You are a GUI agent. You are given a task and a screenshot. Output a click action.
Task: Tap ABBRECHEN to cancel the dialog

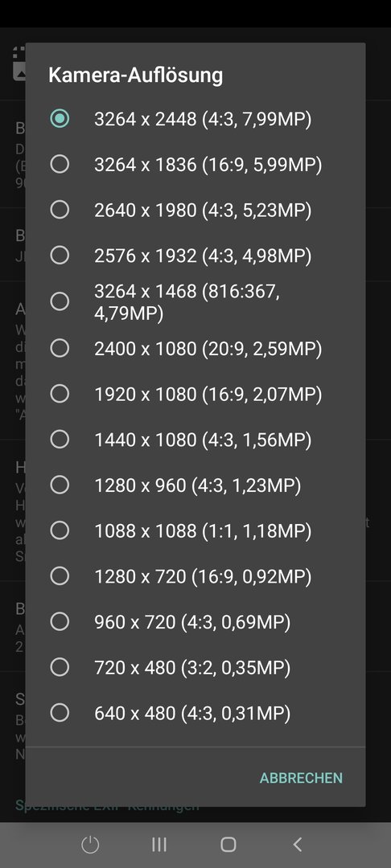point(301,778)
